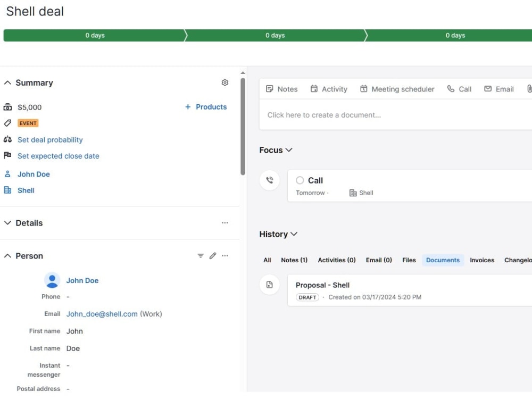Open Summary settings gear icon
Screen dimensions: 532x399
[x=225, y=83]
